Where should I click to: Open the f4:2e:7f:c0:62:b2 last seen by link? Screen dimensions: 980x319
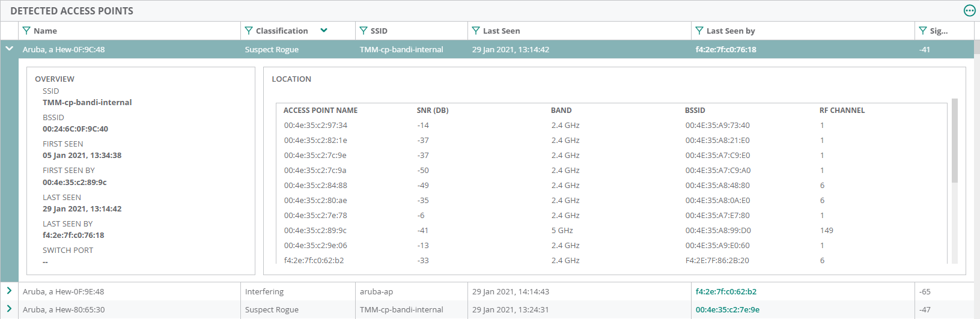click(x=726, y=292)
